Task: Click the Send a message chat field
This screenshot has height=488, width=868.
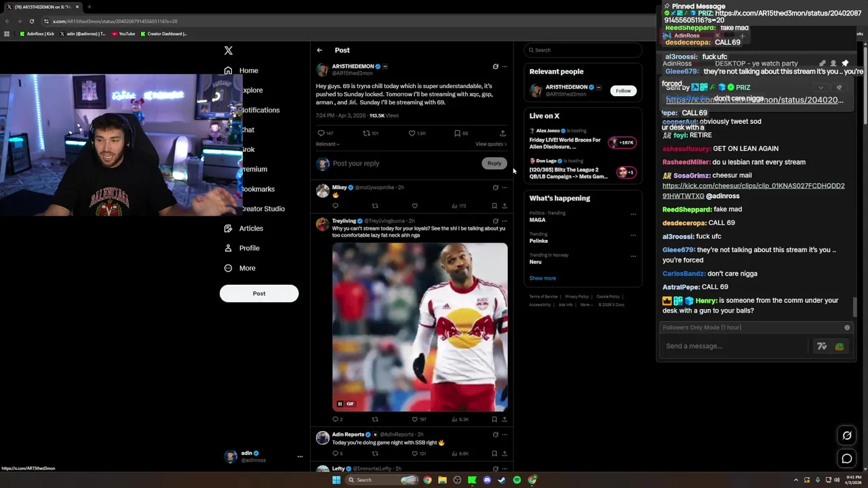Action: tap(734, 346)
